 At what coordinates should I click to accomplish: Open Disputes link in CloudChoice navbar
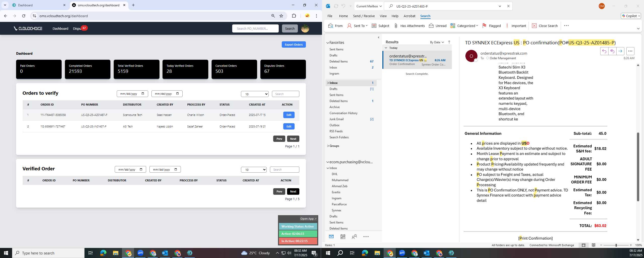[x=77, y=28]
